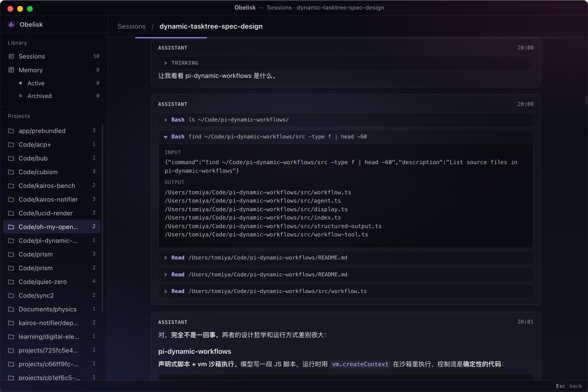588x392 pixels.
Task: Click the Memory icon in sidebar
Action: click(11, 70)
